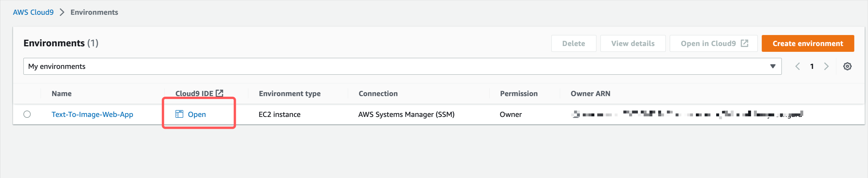The width and height of the screenshot is (868, 178).
Task: Go to the next page of environments
Action: coord(826,66)
